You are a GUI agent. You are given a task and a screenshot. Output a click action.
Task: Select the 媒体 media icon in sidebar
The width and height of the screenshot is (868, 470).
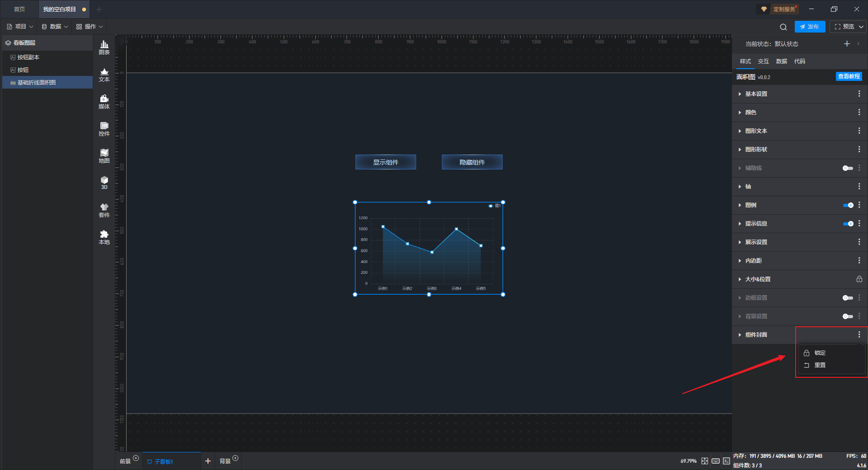tap(104, 101)
